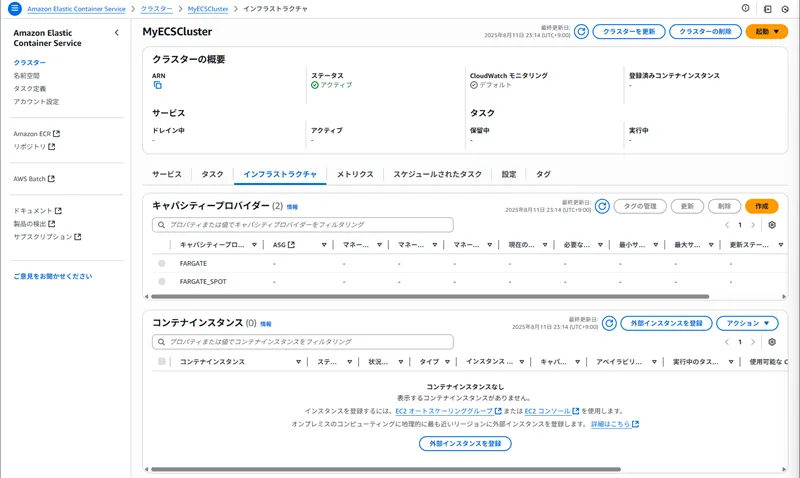Open capacity providers table settings gear
This screenshot has height=478, width=800.
[x=772, y=225]
